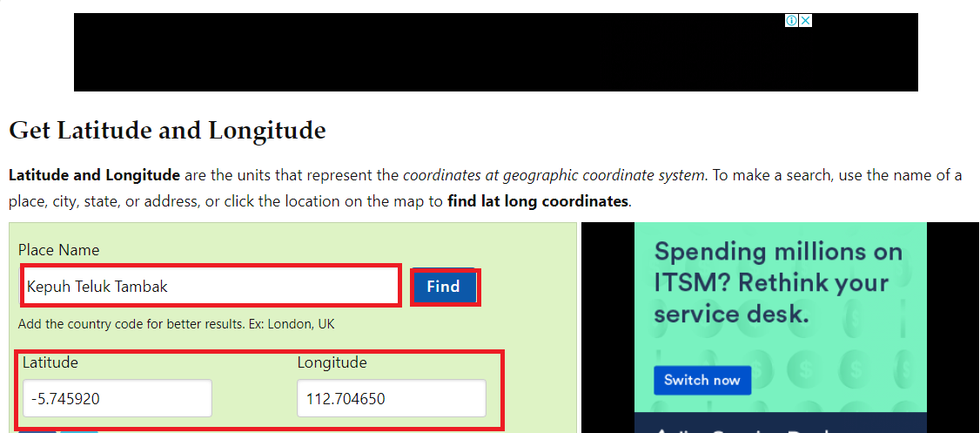This screenshot has width=980, height=433.
Task: Click the italic 'coordinates at geographic coordinate system' text
Action: coord(554,175)
